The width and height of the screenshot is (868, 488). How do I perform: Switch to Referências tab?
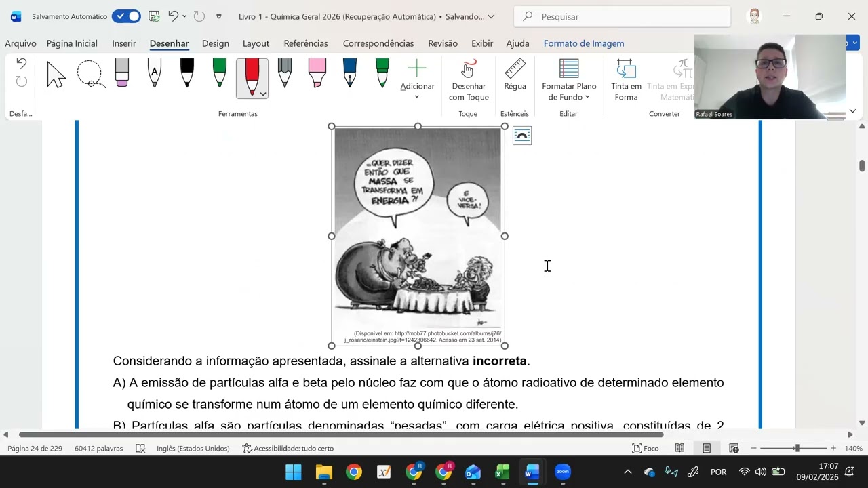[306, 43]
